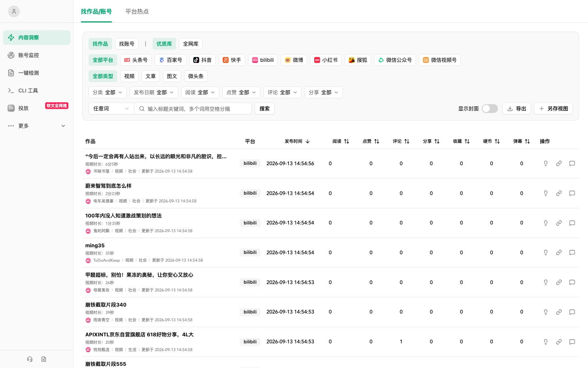Open the 任意词 match-mode dropdown
This screenshot has height=368, width=588.
click(111, 109)
